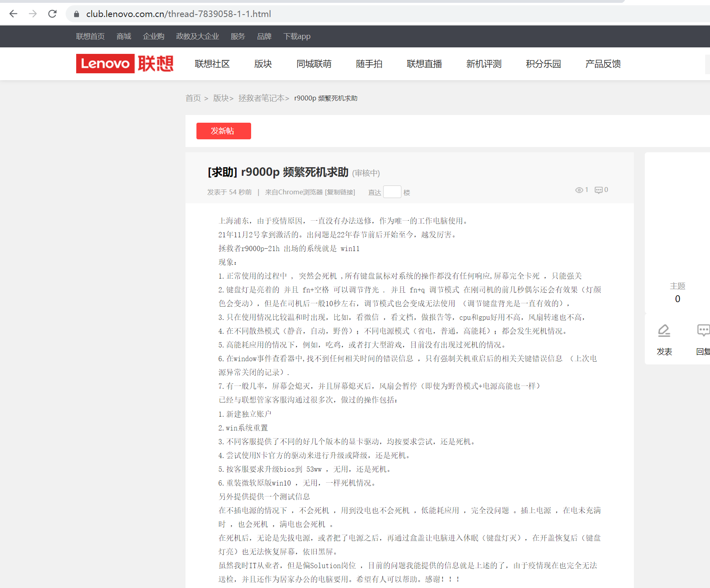
Task: Reload the page with refresh icon
Action: coord(52,14)
